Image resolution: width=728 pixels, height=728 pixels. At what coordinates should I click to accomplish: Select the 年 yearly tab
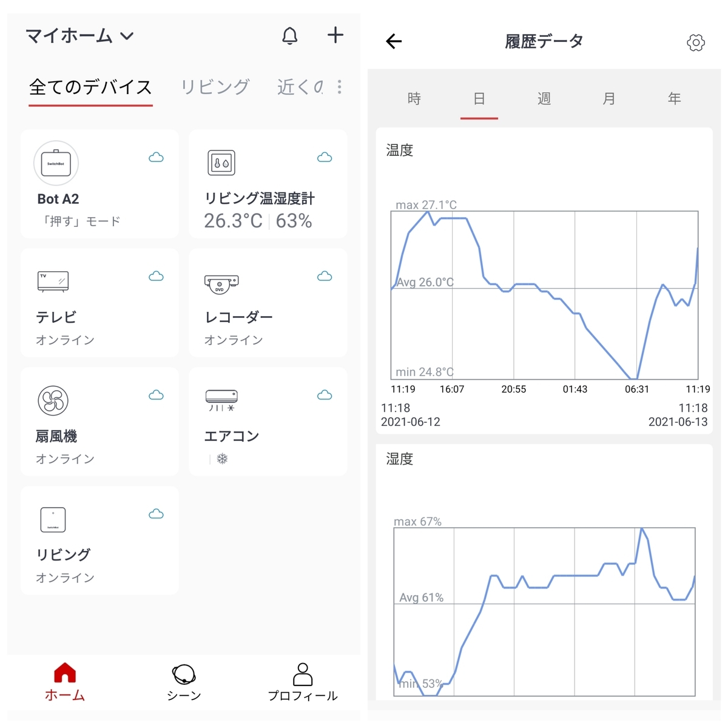[675, 99]
